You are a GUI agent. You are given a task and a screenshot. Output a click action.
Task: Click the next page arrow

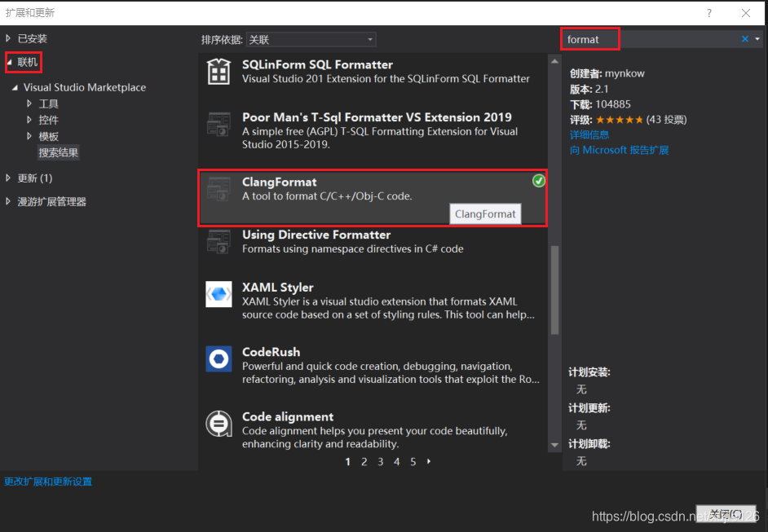(x=429, y=461)
